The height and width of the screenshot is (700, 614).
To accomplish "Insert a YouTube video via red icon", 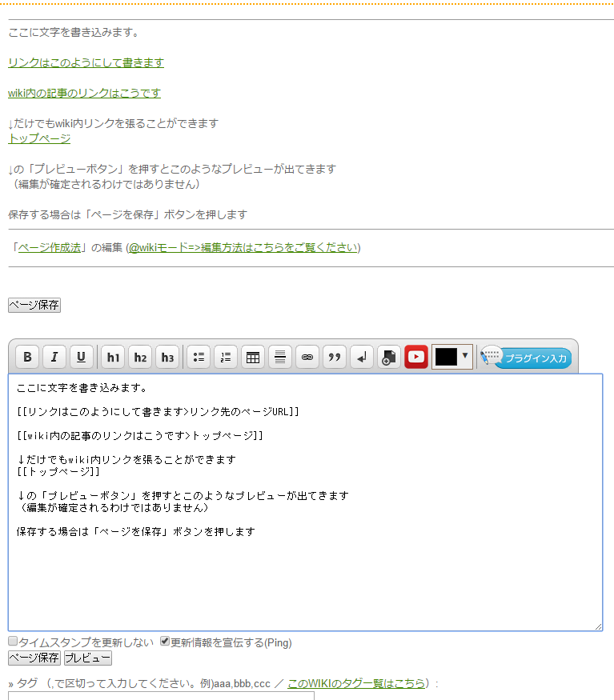I will (416, 357).
